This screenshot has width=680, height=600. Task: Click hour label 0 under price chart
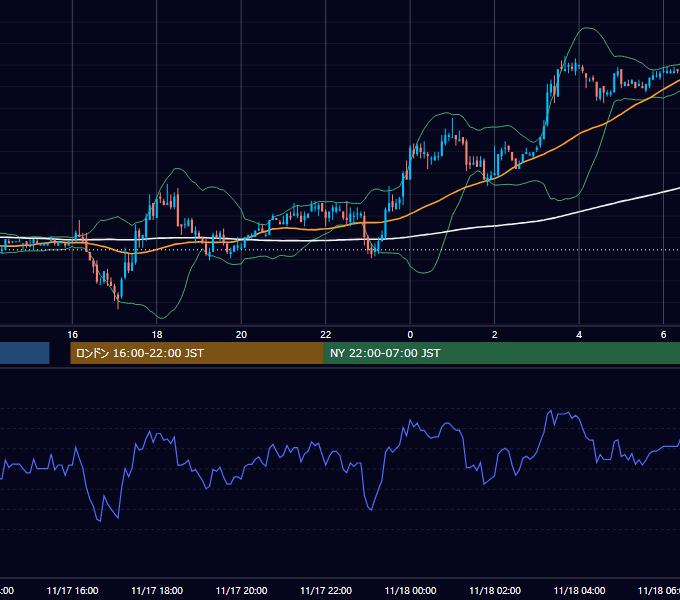pyautogui.click(x=410, y=335)
